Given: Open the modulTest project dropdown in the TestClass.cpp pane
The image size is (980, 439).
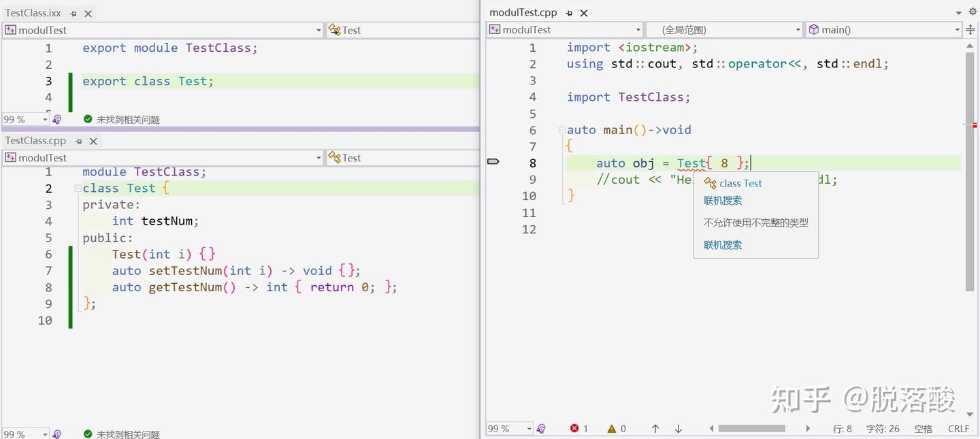Looking at the screenshot, I should 163,157.
